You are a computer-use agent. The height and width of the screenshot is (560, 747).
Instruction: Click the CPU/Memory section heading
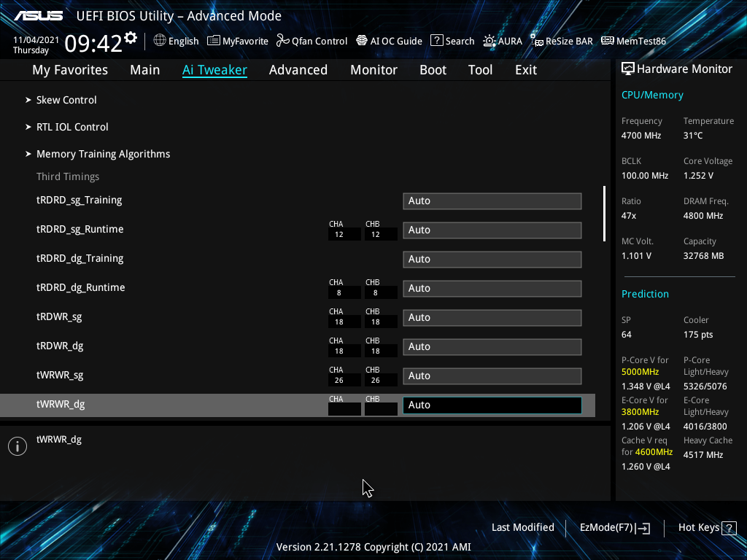(652, 95)
